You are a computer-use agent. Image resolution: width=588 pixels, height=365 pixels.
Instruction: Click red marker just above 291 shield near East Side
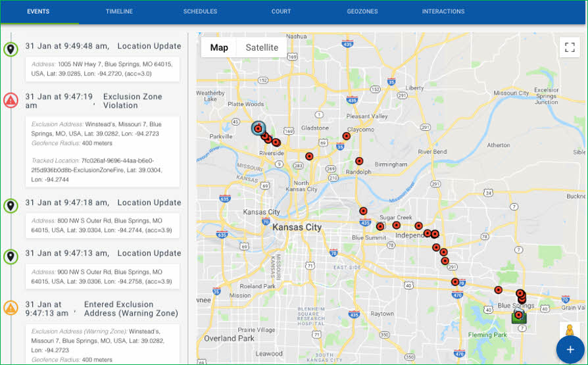[445, 260]
